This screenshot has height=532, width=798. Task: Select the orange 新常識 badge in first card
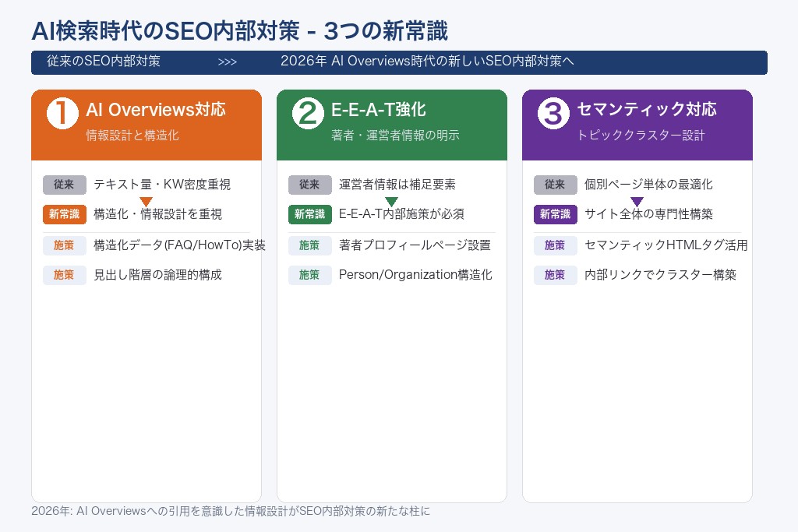coord(63,214)
